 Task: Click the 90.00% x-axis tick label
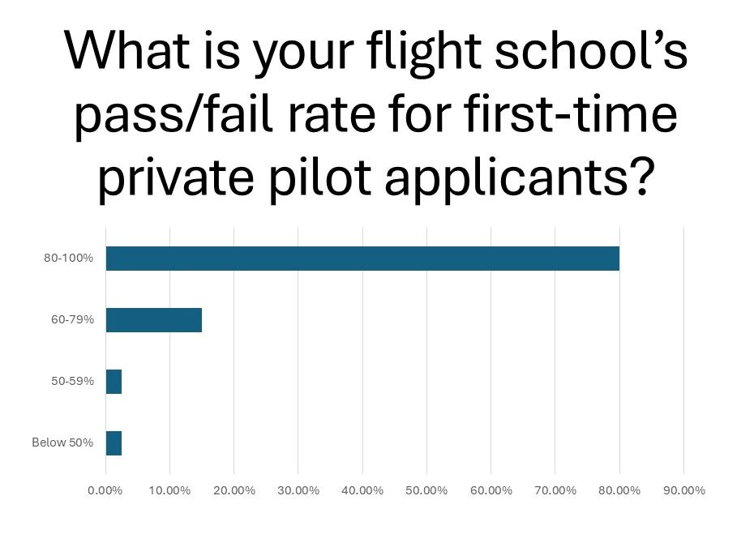(683, 490)
